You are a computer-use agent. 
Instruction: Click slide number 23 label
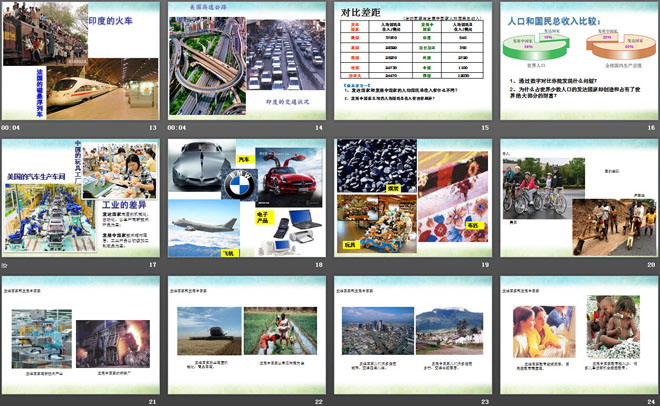485,402
